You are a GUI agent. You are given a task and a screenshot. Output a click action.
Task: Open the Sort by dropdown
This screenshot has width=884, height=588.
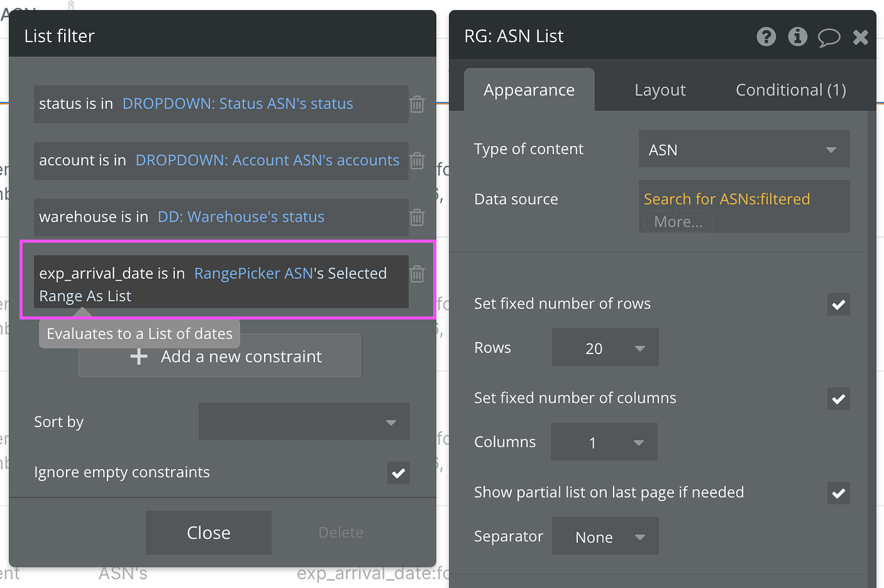pyautogui.click(x=304, y=421)
